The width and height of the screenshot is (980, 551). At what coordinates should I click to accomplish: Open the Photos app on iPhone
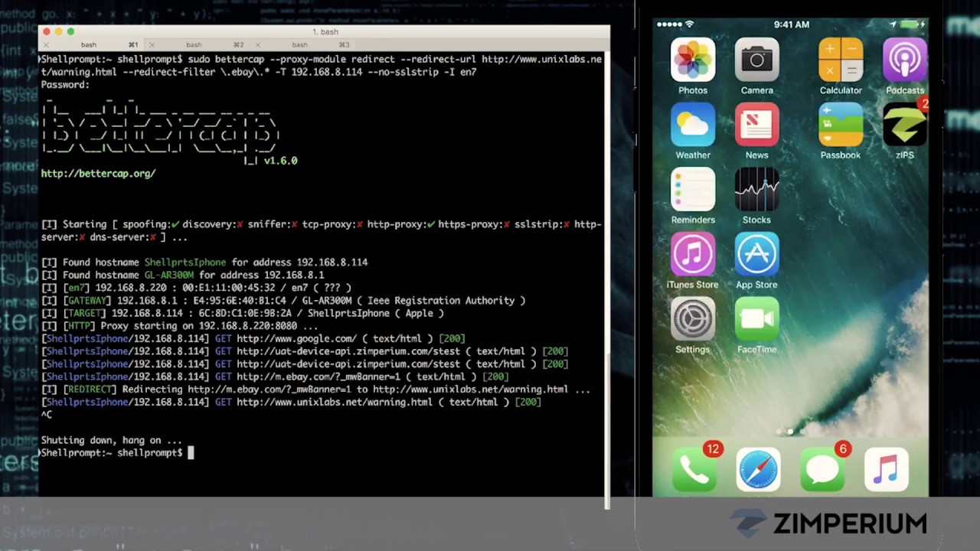[x=693, y=60]
